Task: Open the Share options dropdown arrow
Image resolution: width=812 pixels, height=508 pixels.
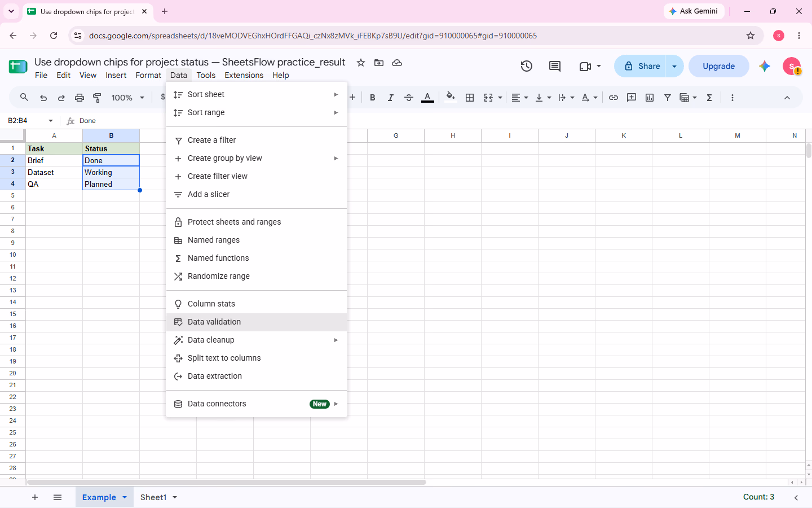Action: [674, 66]
